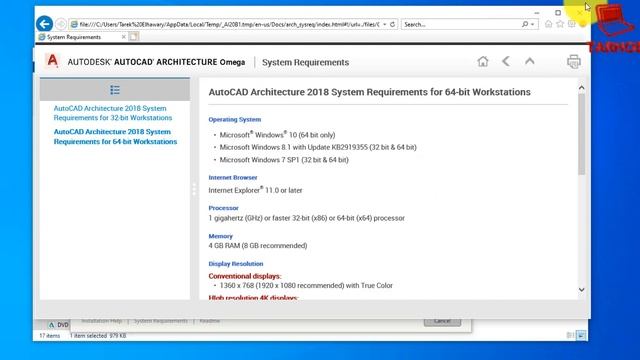Click the browser forward arrow button

coord(61,24)
